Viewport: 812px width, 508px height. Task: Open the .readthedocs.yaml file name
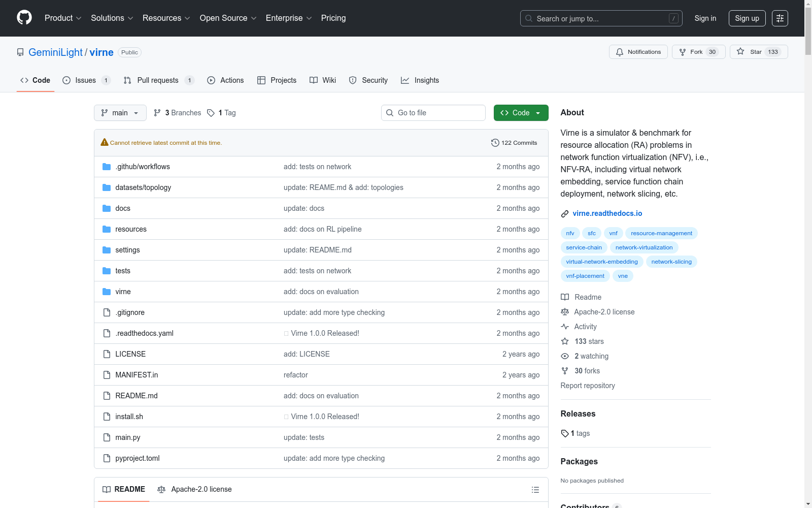tap(144, 333)
